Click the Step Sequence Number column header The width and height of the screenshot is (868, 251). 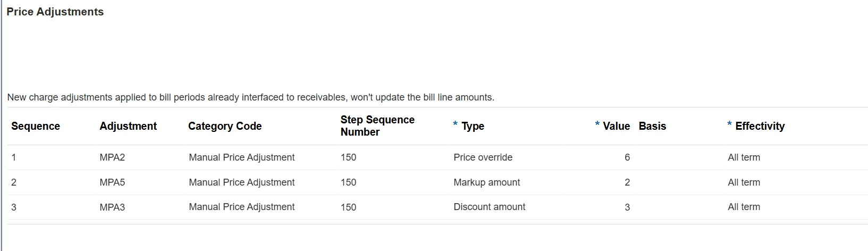pyautogui.click(x=377, y=126)
